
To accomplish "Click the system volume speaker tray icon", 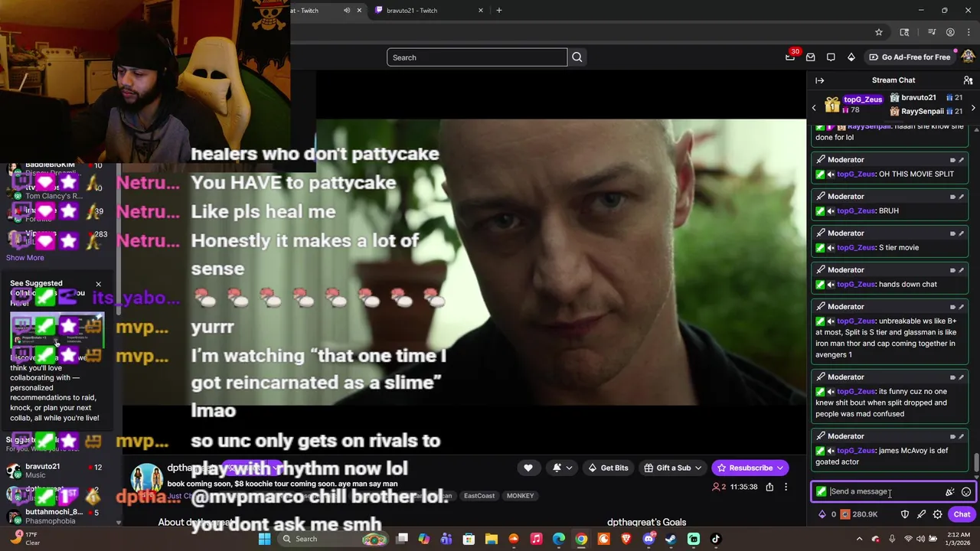I will click(x=923, y=539).
